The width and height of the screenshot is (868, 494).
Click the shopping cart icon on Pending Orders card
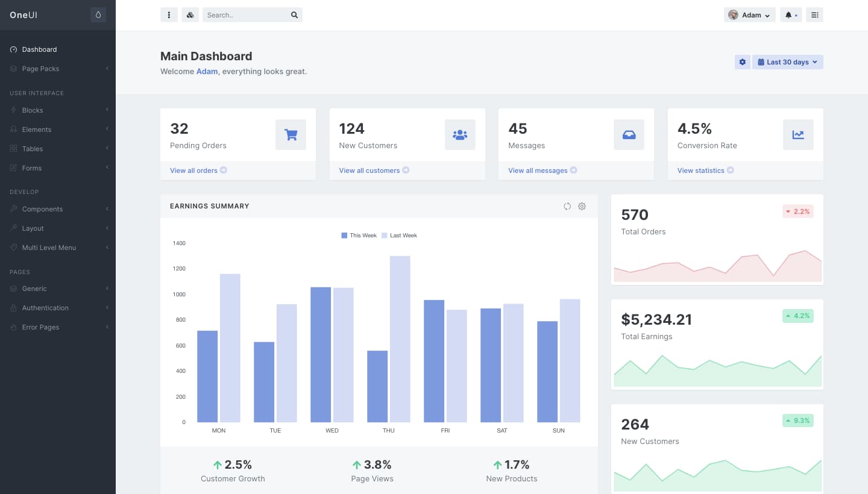pyautogui.click(x=291, y=134)
